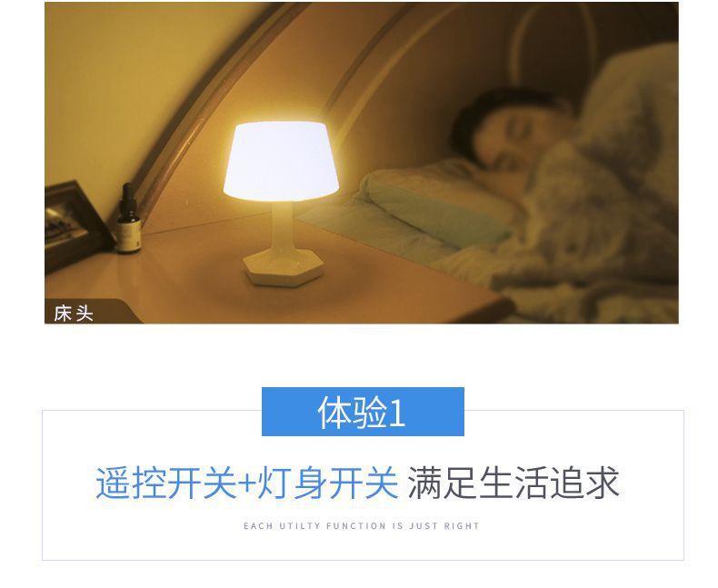718x588 pixels.
Task: Click the lamp's white stem
Action: tap(281, 227)
